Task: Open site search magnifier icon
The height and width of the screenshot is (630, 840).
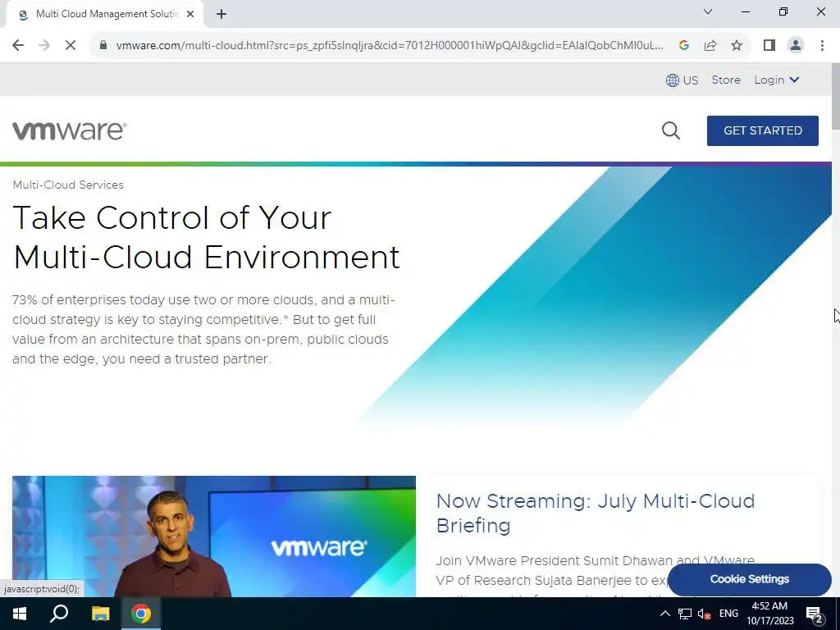Action: pos(671,130)
